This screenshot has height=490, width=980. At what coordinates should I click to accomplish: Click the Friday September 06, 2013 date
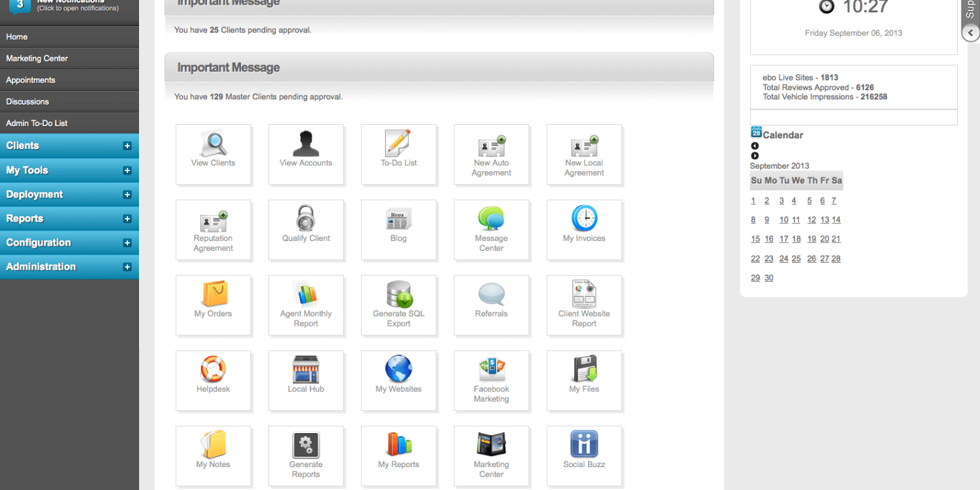point(853,33)
